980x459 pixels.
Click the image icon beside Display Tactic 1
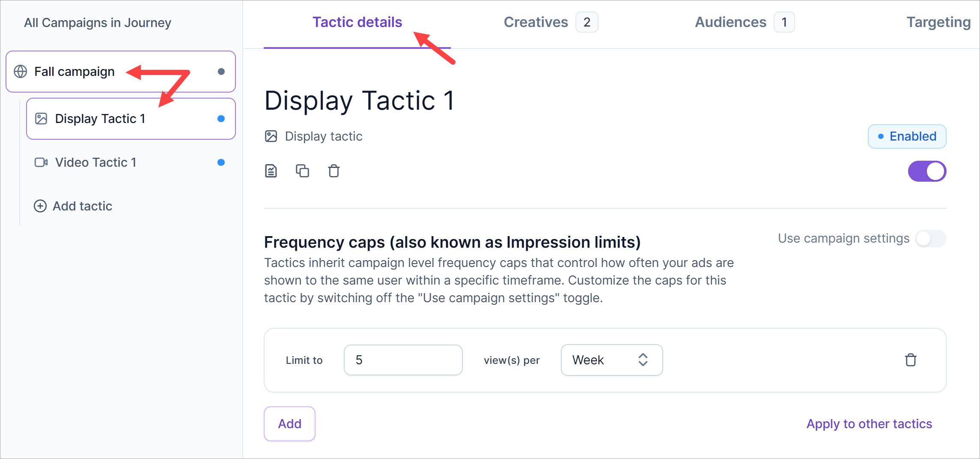coord(41,119)
